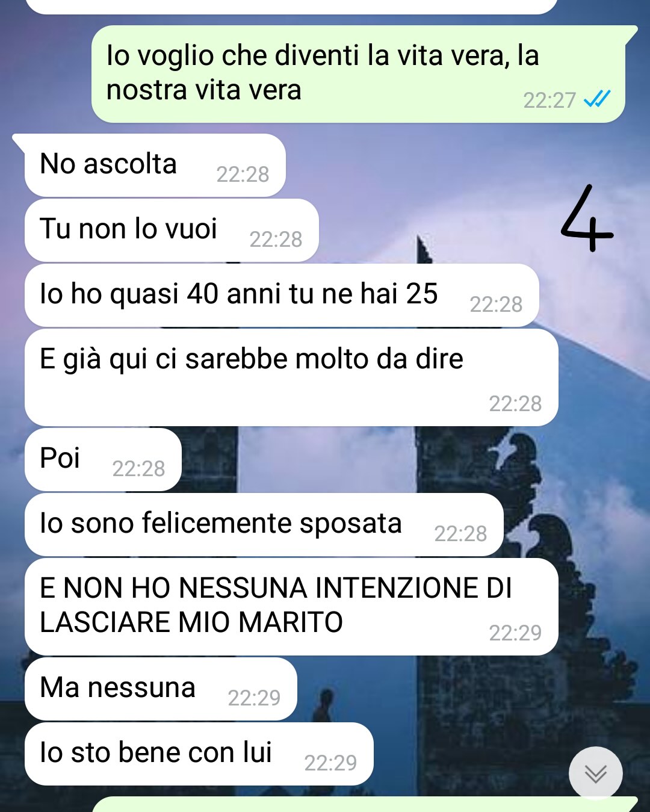The image size is (650, 812).
Task: Tap the 22:29 timestamp beside 'Ma nessuna'
Action: click(x=254, y=698)
